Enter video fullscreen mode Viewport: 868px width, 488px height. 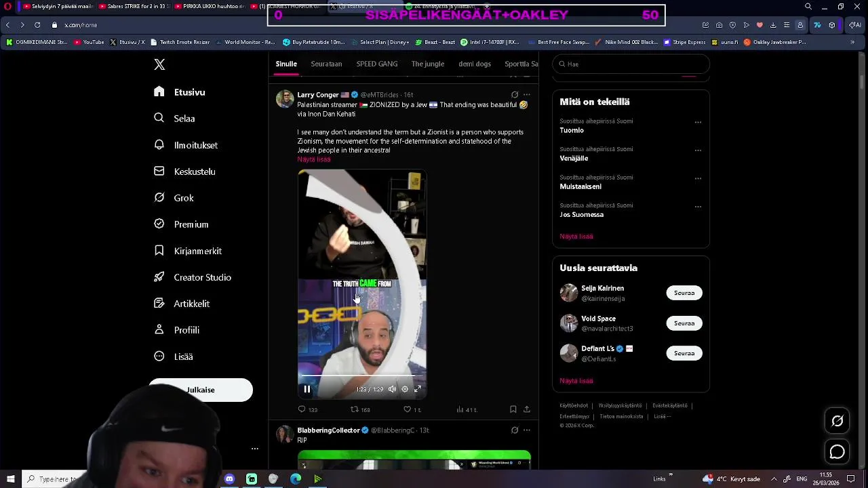[x=418, y=389]
